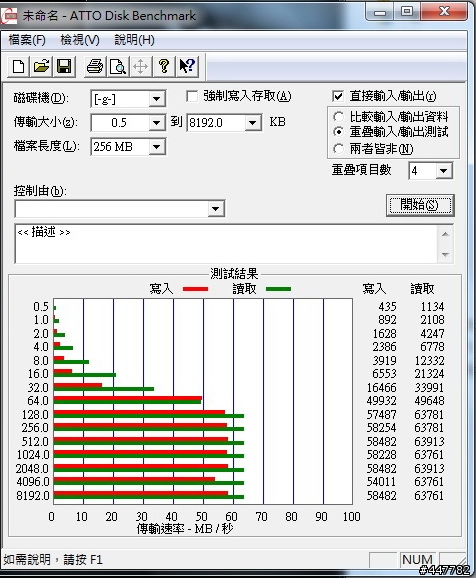The width and height of the screenshot is (476, 578).
Task: Click the write value 49932
Action: coord(381,401)
